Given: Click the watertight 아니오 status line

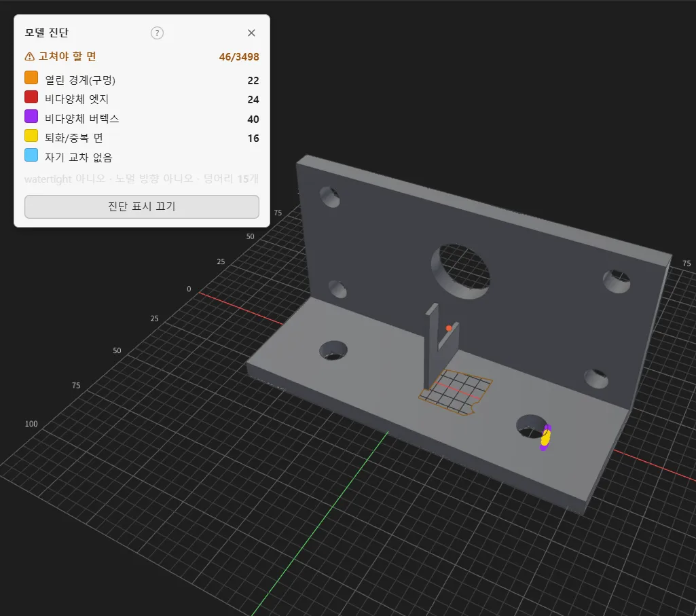Looking at the screenshot, I should tap(142, 179).
